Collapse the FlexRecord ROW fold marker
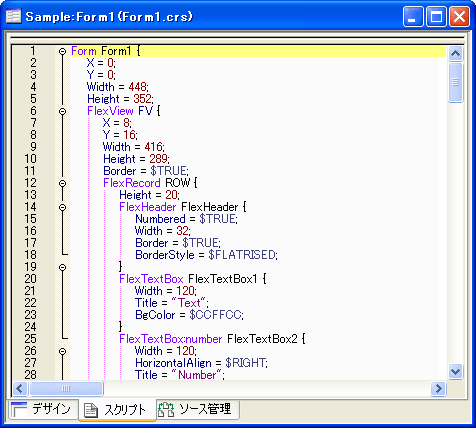Screen dimensions: 476x428 click(62, 183)
